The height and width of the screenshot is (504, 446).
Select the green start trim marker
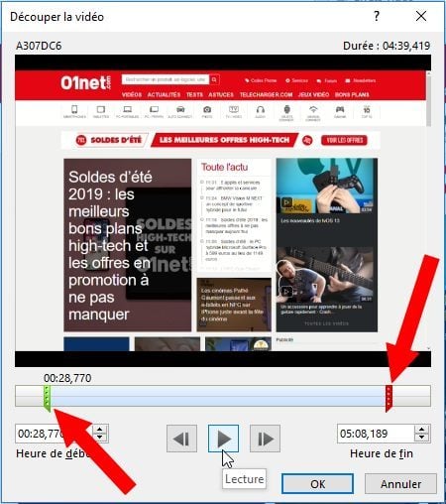point(48,398)
